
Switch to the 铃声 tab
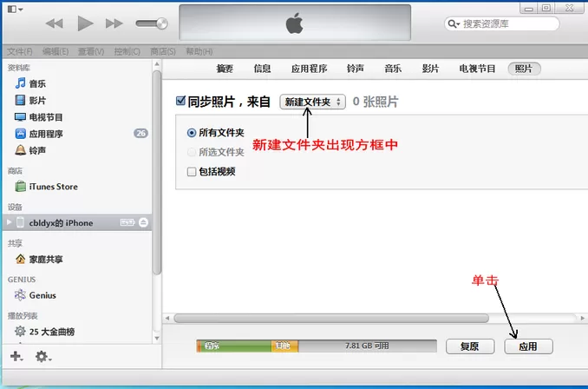pos(356,69)
